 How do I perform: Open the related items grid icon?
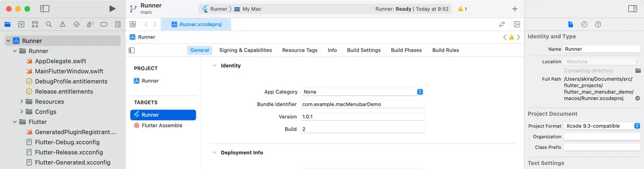point(133,24)
